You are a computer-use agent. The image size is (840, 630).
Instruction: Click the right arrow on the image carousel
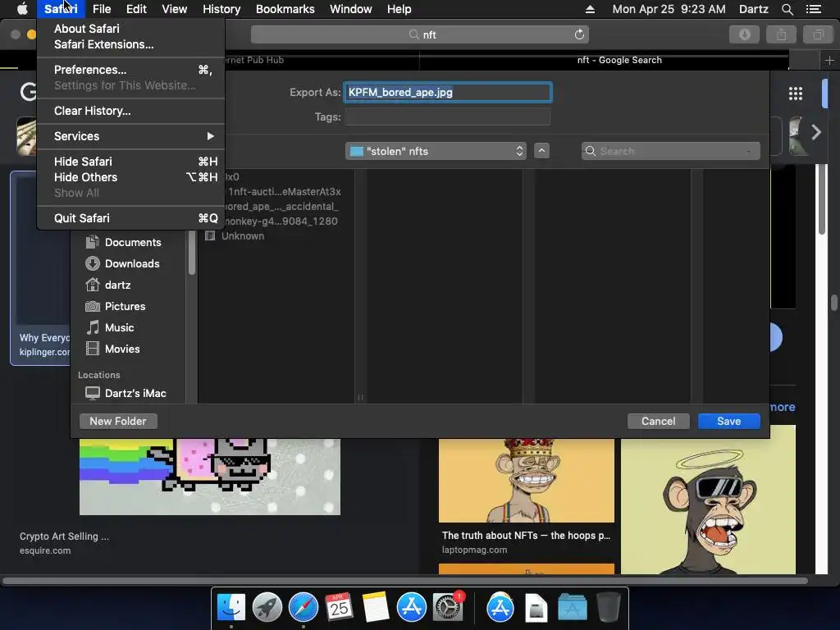[x=816, y=132]
